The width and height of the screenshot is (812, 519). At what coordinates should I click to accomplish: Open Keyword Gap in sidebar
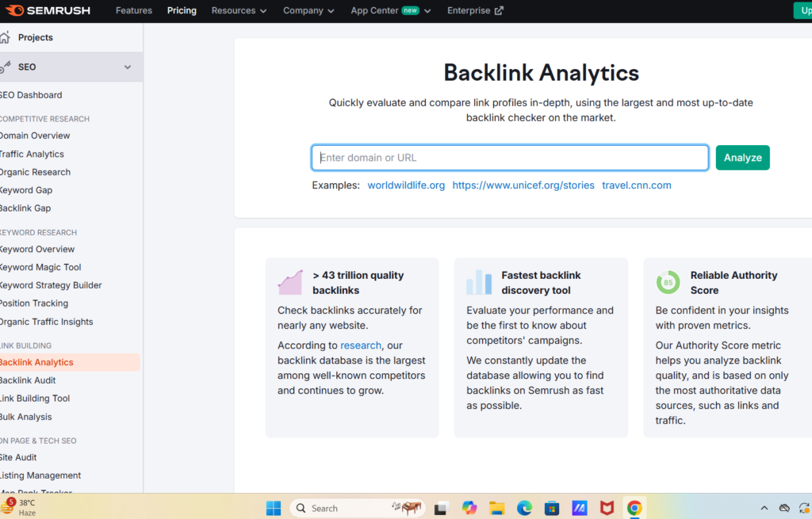26,190
